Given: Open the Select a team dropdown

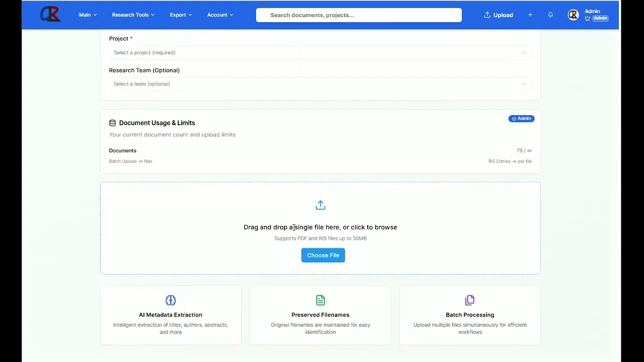Looking at the screenshot, I should (320, 84).
